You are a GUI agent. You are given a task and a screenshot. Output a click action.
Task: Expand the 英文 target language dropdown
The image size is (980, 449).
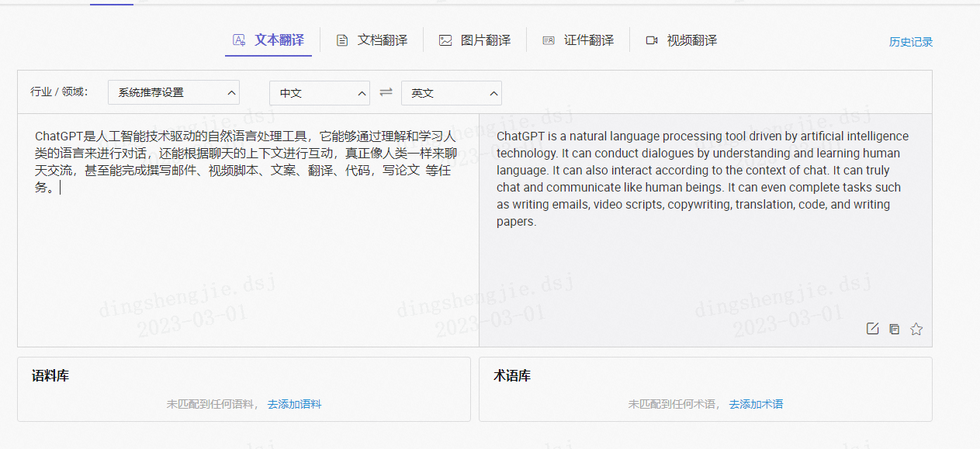(x=451, y=93)
